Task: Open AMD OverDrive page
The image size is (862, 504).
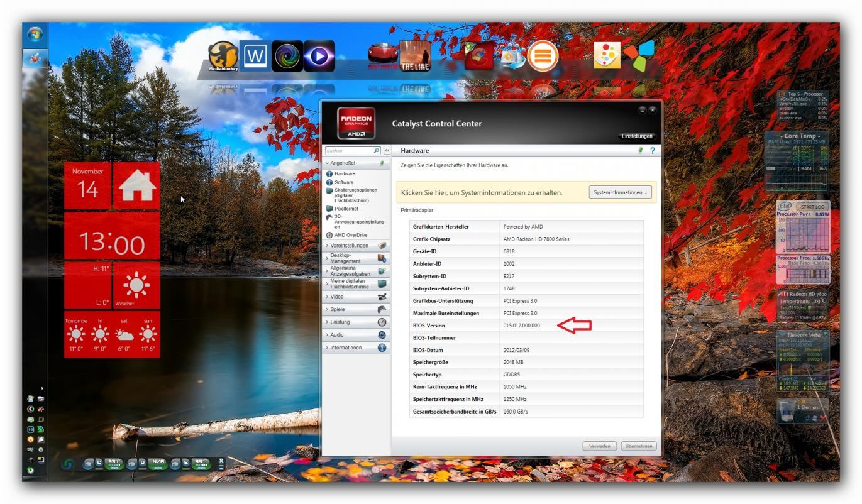Action: (x=350, y=235)
